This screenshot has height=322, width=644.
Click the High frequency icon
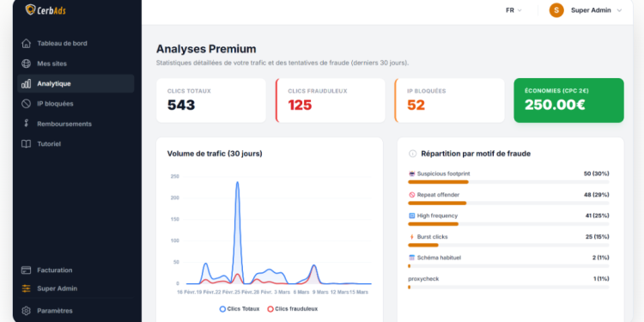(x=412, y=216)
